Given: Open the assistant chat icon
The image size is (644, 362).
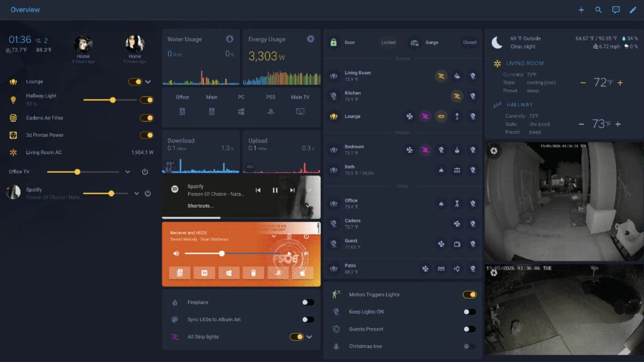Looking at the screenshot, I should pyautogui.click(x=616, y=10).
